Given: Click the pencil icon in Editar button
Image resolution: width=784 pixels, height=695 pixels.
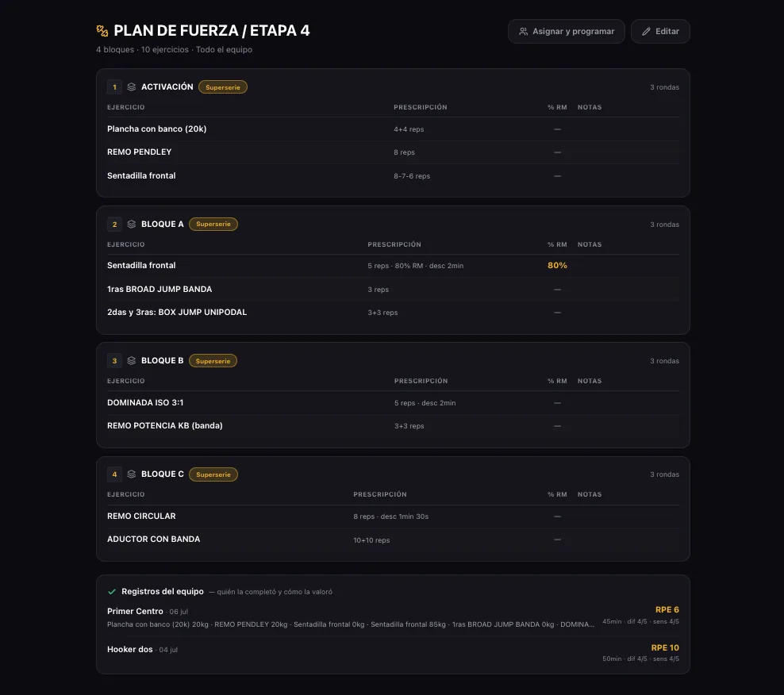Looking at the screenshot, I should (646, 32).
